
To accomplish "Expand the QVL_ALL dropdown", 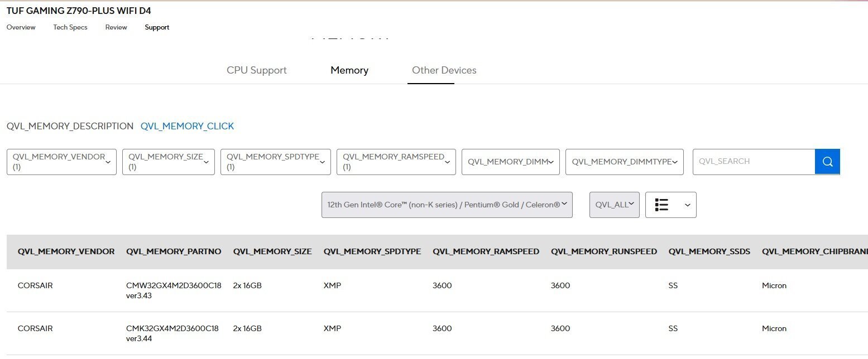I will point(615,205).
